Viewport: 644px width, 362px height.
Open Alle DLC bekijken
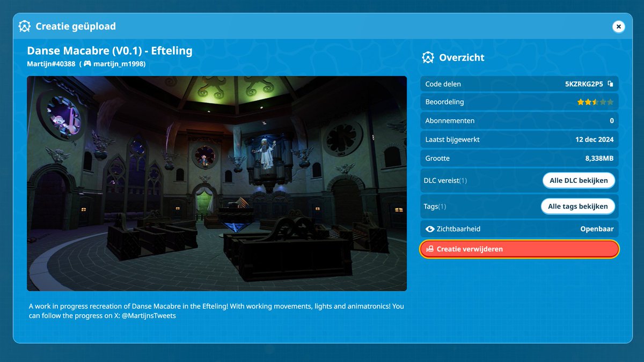click(579, 181)
